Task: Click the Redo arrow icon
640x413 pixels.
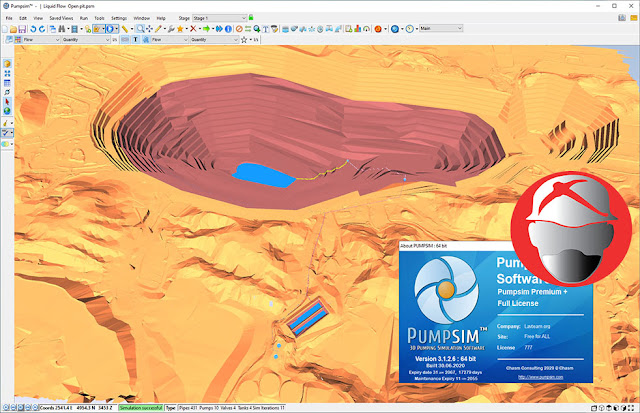Action: [42, 29]
